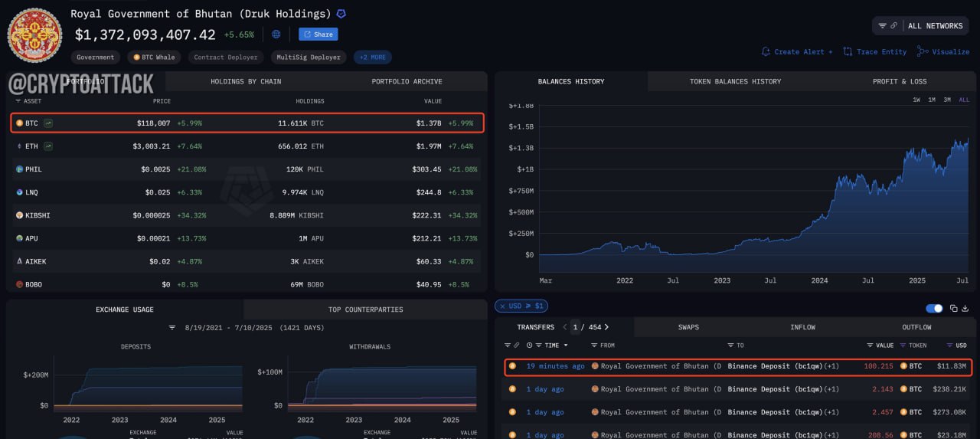Switch to Outflow tab
This screenshot has width=980, height=439.
coord(916,327)
